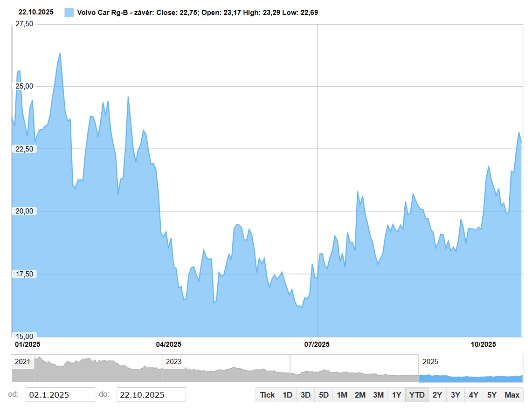Jump to 2023 in the navigator timeline
The width and height of the screenshot is (532, 413).
(174, 362)
